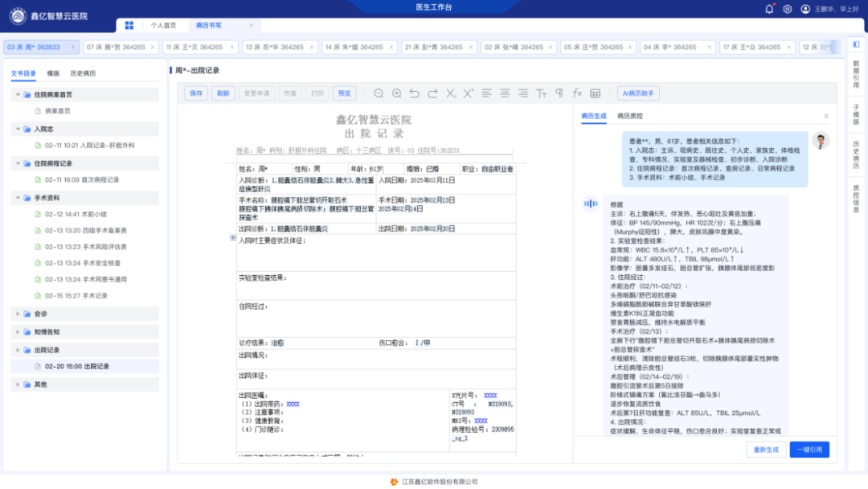Click the hospital logo icon
The height and width of the screenshot is (489, 868).
18,16
